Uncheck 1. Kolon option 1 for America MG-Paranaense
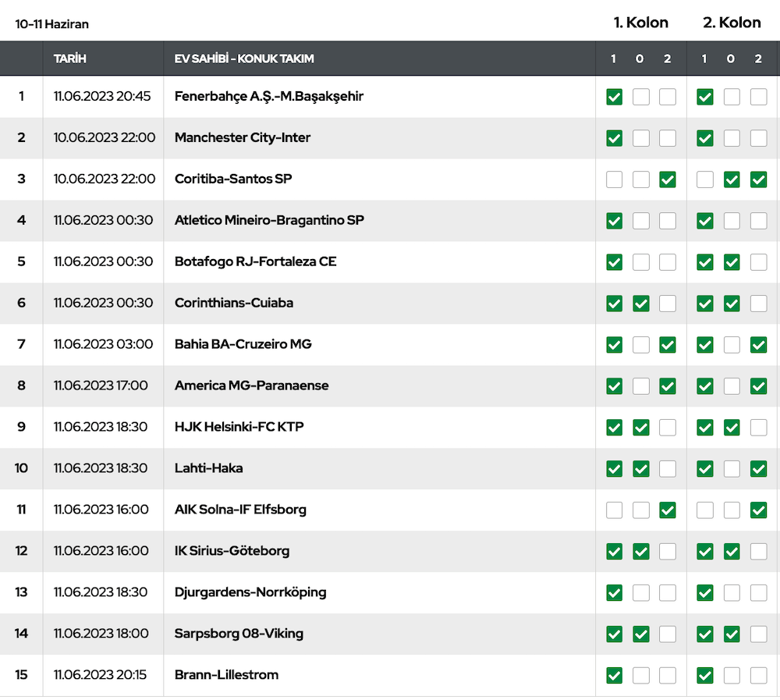The height and width of the screenshot is (700, 780). point(615,386)
